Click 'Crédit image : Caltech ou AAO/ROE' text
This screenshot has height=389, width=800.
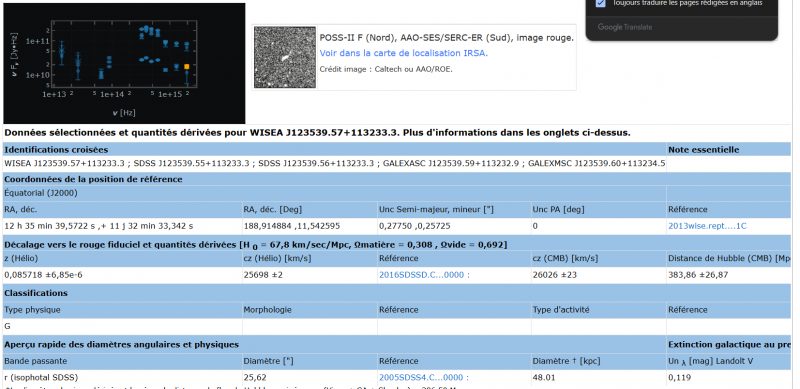pos(386,69)
